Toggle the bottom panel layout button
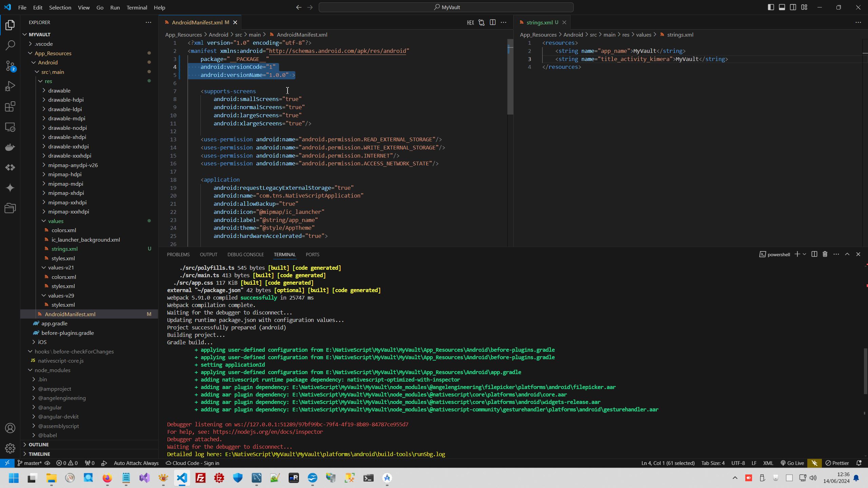 [782, 7]
